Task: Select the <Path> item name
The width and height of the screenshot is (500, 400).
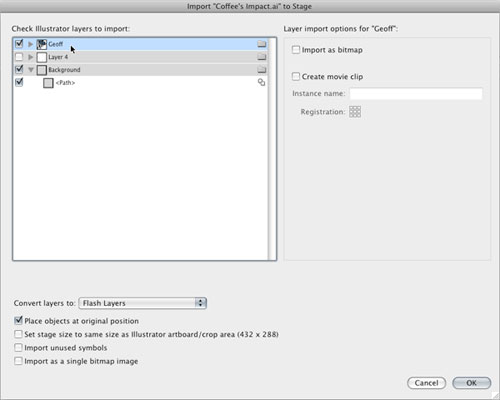Action: [x=65, y=83]
